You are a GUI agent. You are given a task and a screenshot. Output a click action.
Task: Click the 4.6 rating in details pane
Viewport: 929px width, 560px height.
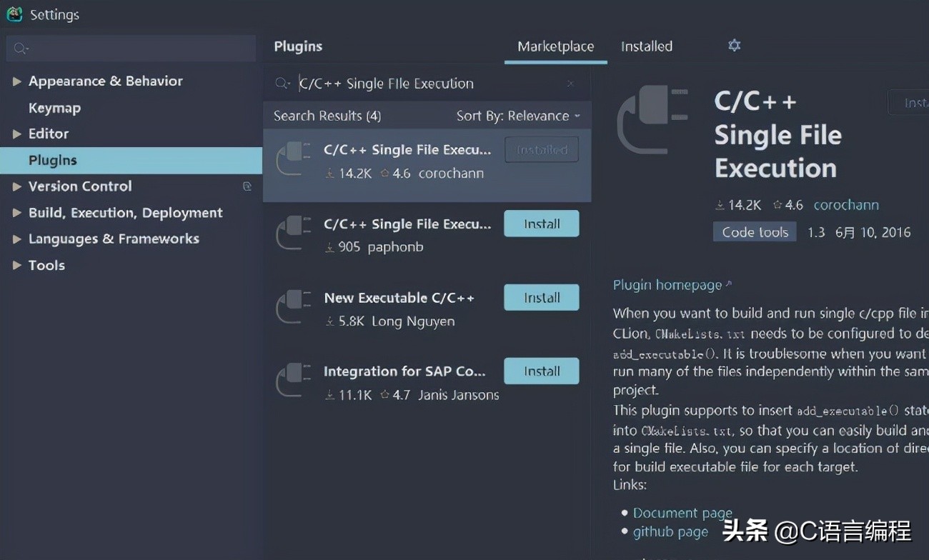point(788,205)
